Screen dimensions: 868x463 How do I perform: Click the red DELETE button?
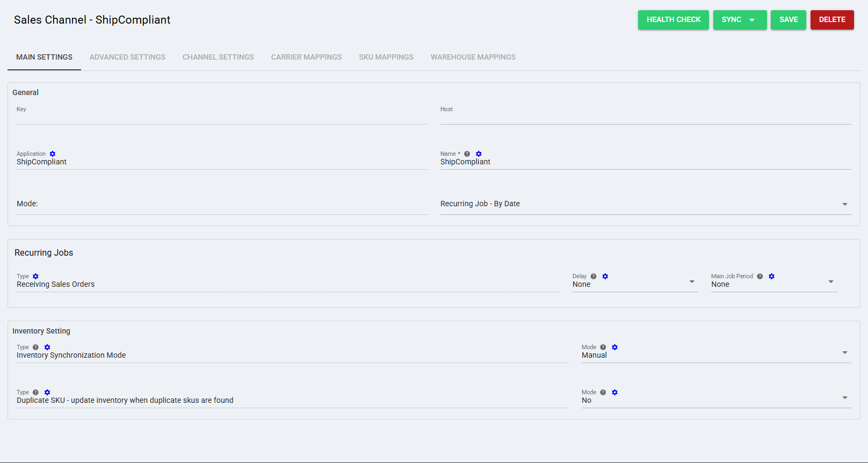click(x=832, y=20)
